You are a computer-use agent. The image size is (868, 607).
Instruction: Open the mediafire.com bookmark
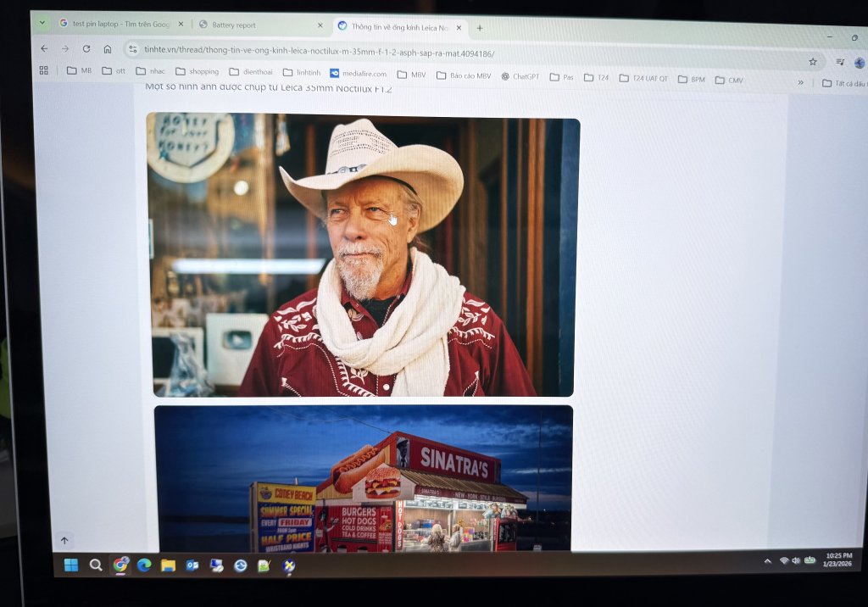click(x=358, y=74)
